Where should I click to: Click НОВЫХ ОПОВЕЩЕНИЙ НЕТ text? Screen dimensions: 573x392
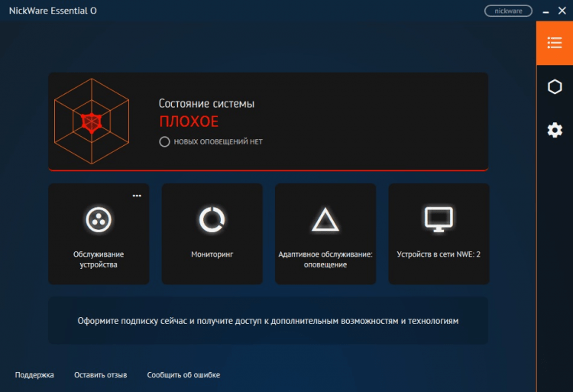click(x=219, y=142)
